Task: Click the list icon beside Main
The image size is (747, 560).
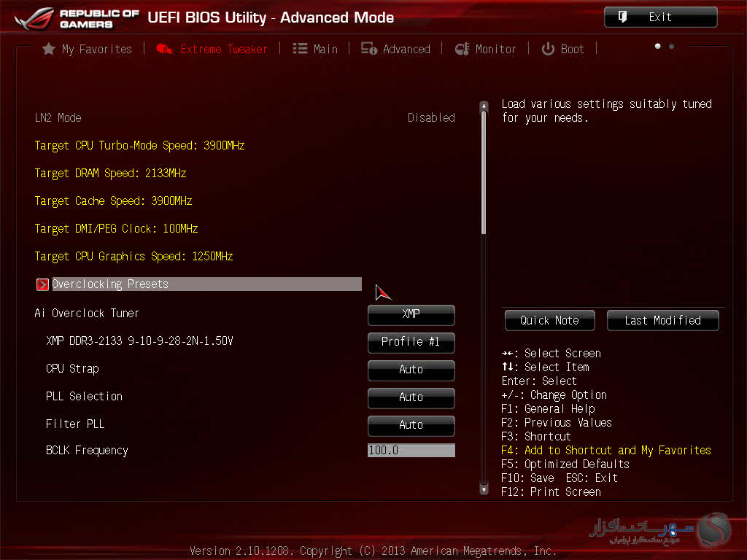Action: [x=300, y=49]
